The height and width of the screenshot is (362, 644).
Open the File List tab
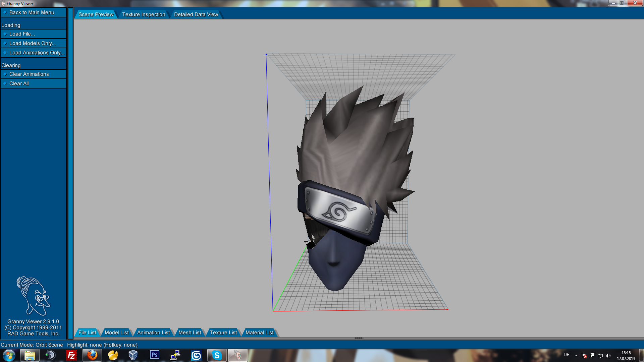87,333
